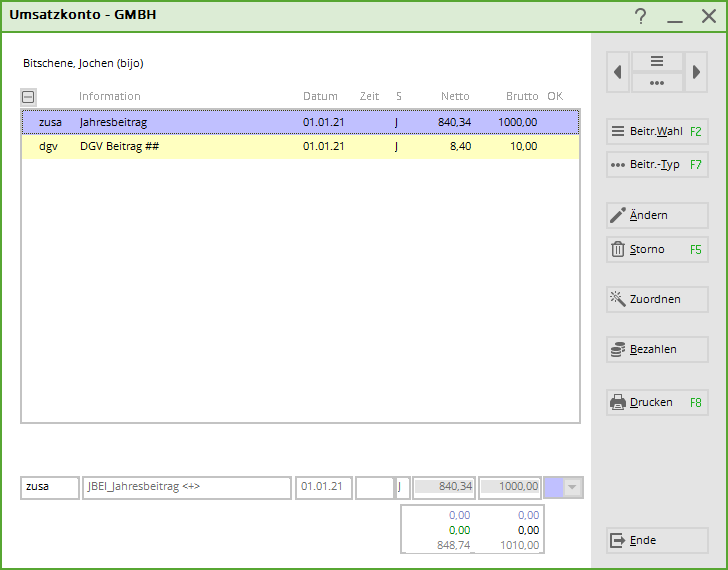This screenshot has height=570, width=728.
Task: Go to the next member with right arrow
Action: tap(696, 72)
